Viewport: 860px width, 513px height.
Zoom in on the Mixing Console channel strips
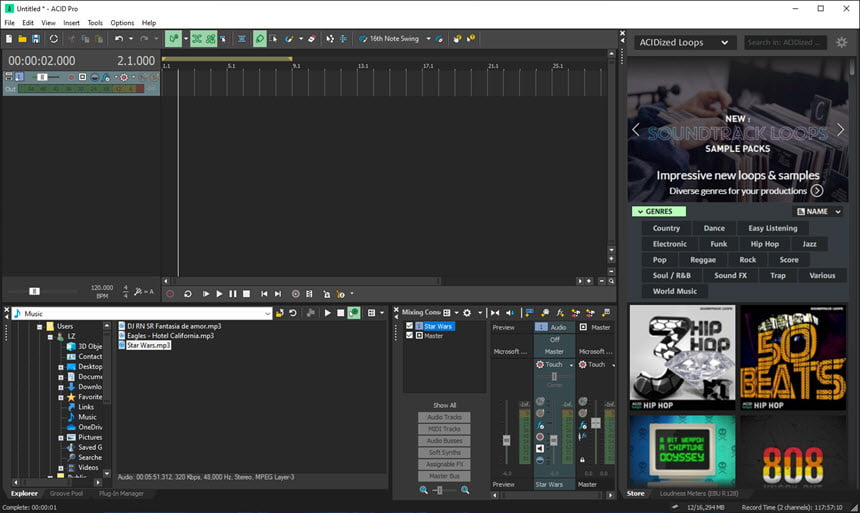click(465, 490)
